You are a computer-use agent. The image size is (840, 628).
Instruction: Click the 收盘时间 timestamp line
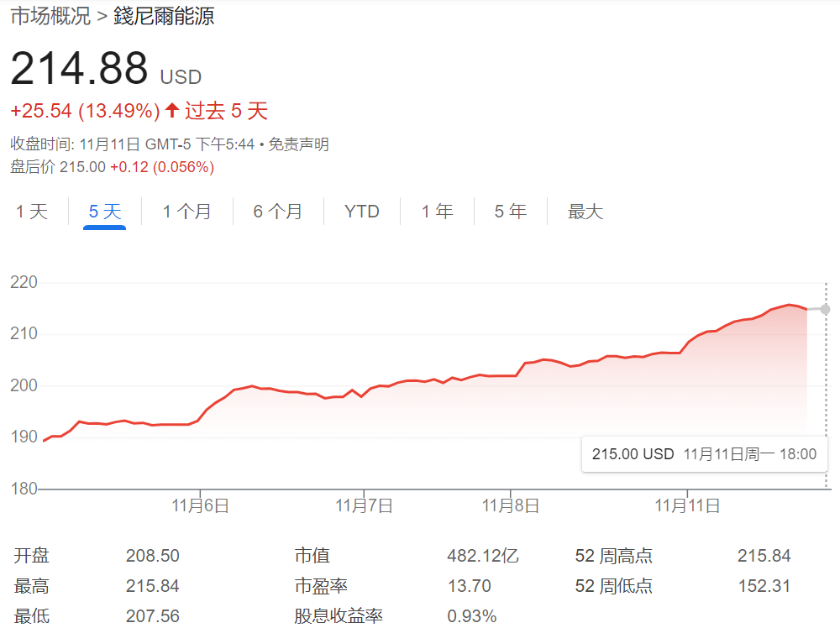coord(133,144)
